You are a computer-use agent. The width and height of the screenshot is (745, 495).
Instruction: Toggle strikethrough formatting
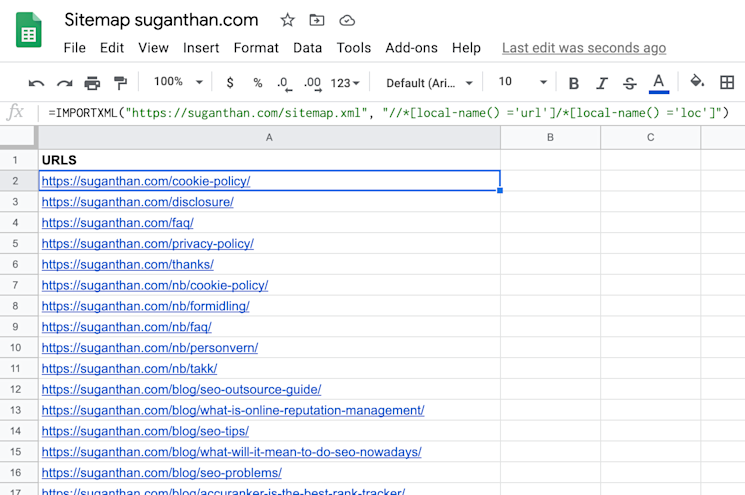(x=630, y=84)
